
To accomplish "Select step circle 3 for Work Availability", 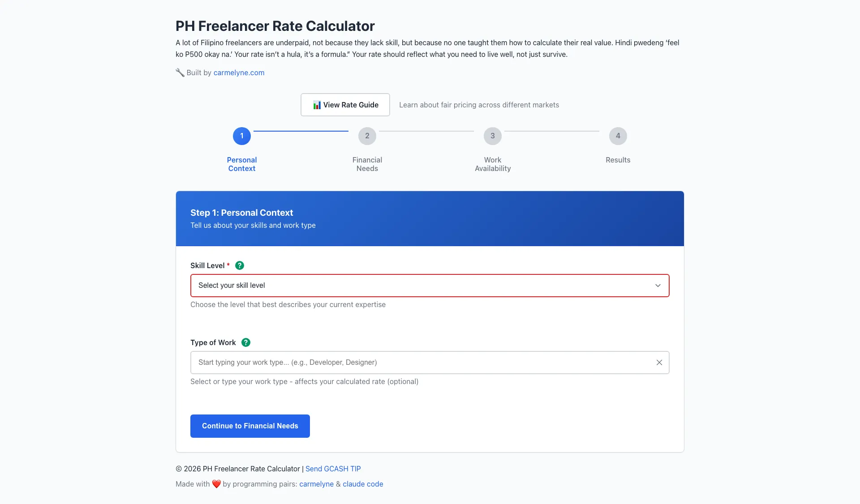I will [x=492, y=136].
